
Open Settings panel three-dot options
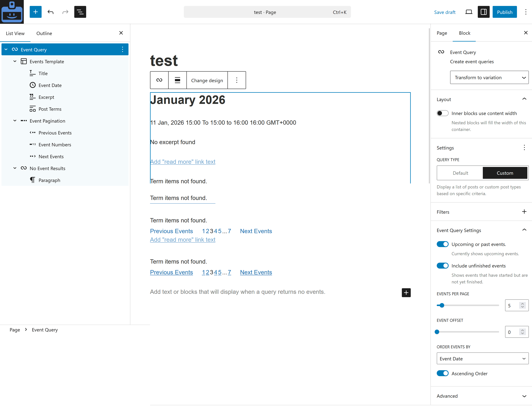coord(524,148)
